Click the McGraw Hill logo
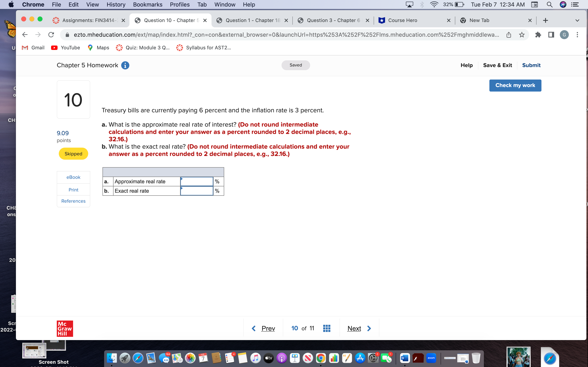Image resolution: width=588 pixels, height=367 pixels. click(64, 328)
